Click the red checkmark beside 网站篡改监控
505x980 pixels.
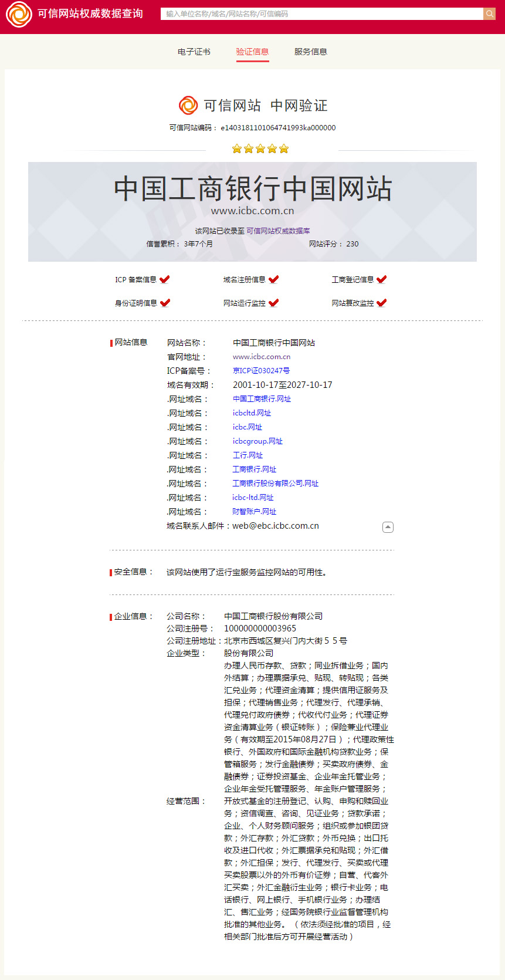point(382,303)
